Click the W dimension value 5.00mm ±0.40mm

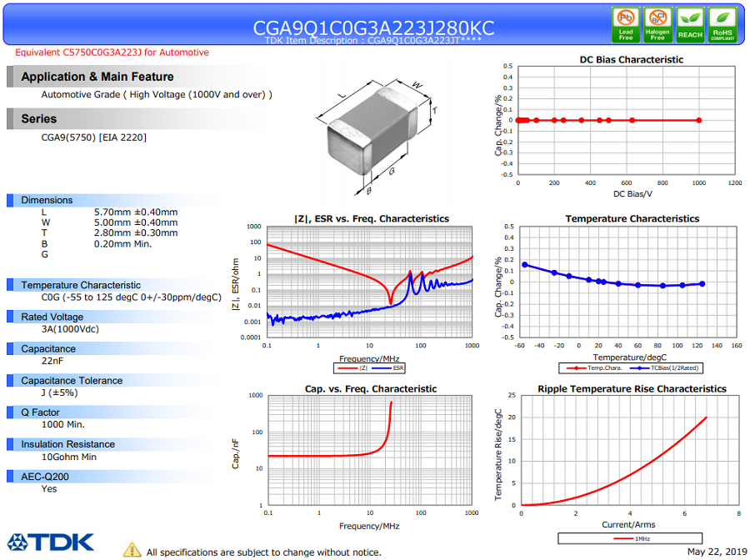[136, 222]
